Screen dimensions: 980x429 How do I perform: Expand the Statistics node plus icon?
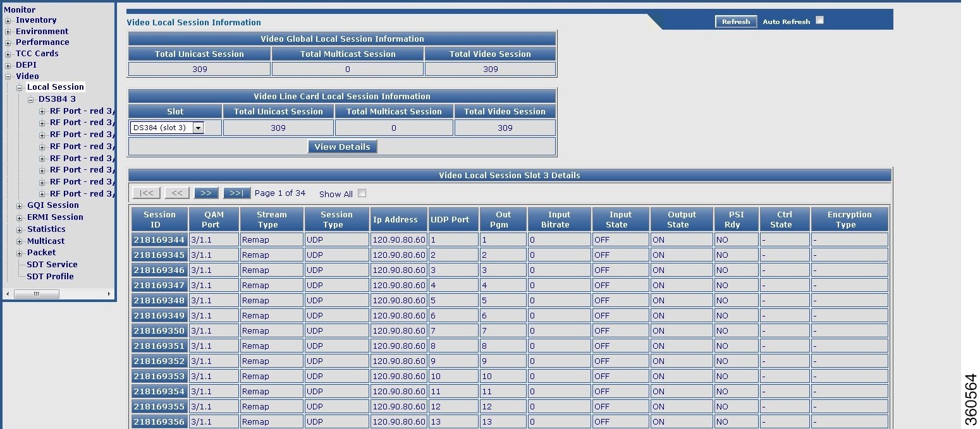tap(20, 229)
